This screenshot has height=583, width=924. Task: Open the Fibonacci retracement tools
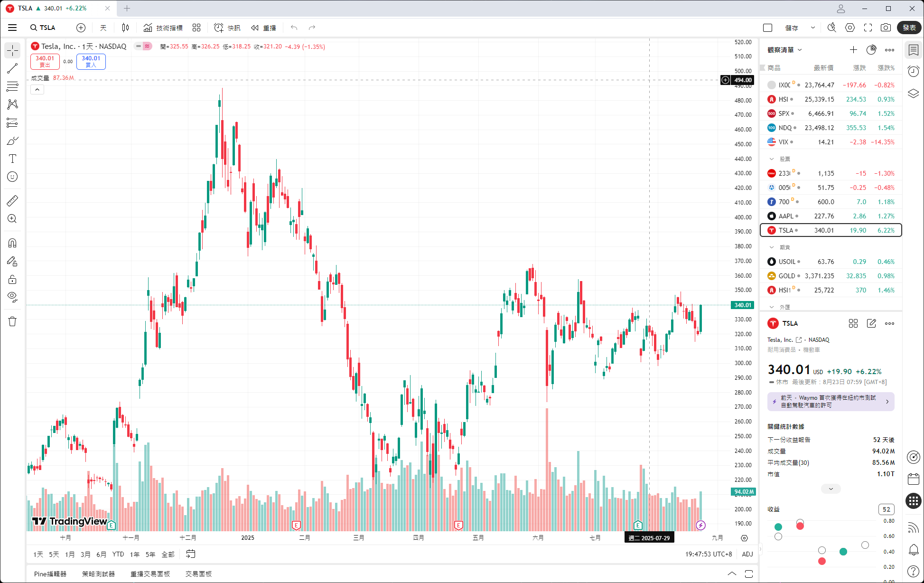pyautogui.click(x=12, y=86)
